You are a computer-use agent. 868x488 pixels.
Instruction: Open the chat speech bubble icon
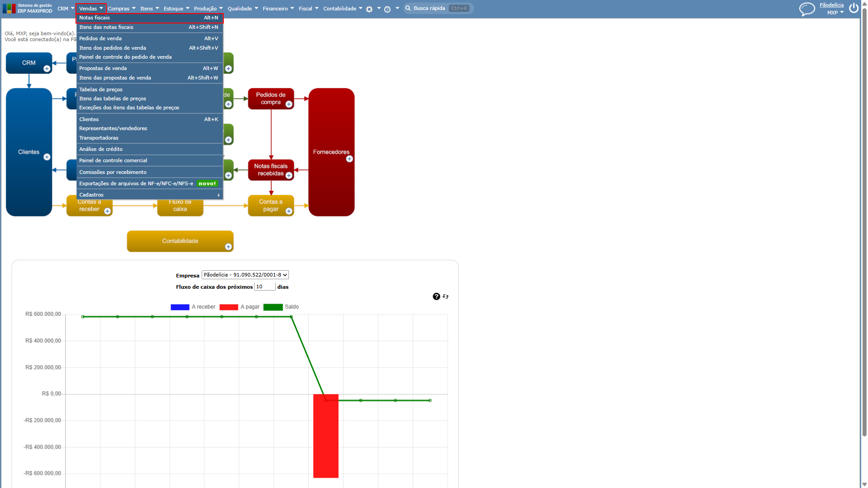[807, 9]
